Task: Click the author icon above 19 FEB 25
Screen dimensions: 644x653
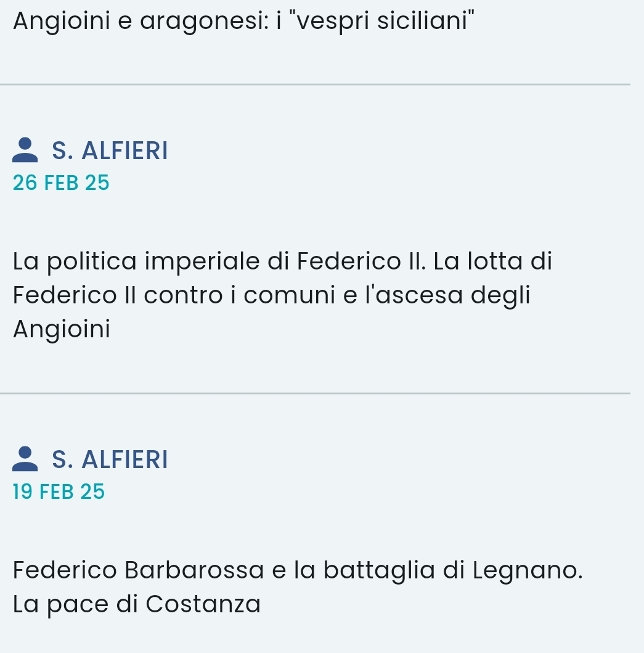Action: click(x=25, y=459)
